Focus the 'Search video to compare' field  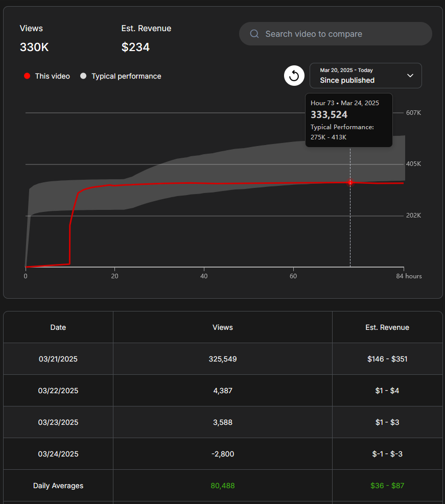342,34
